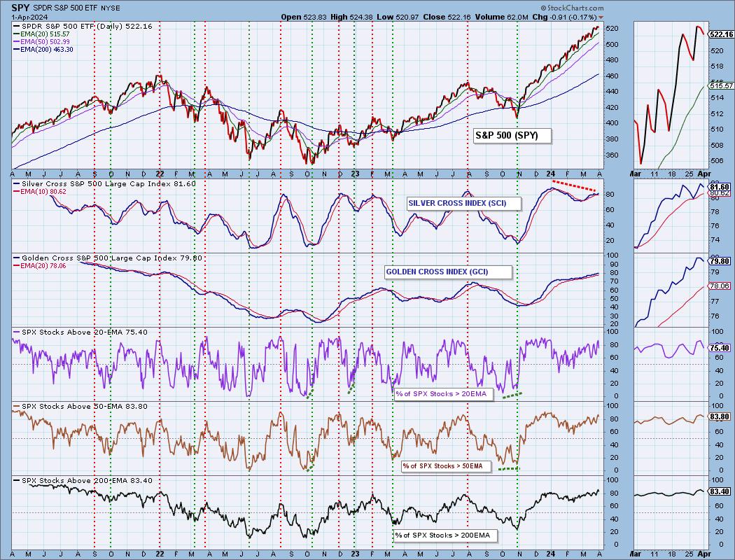Click the Golden Cross Large Cap Index 79.80 legend
Viewport: 735px width, 560px height.
click(108, 258)
